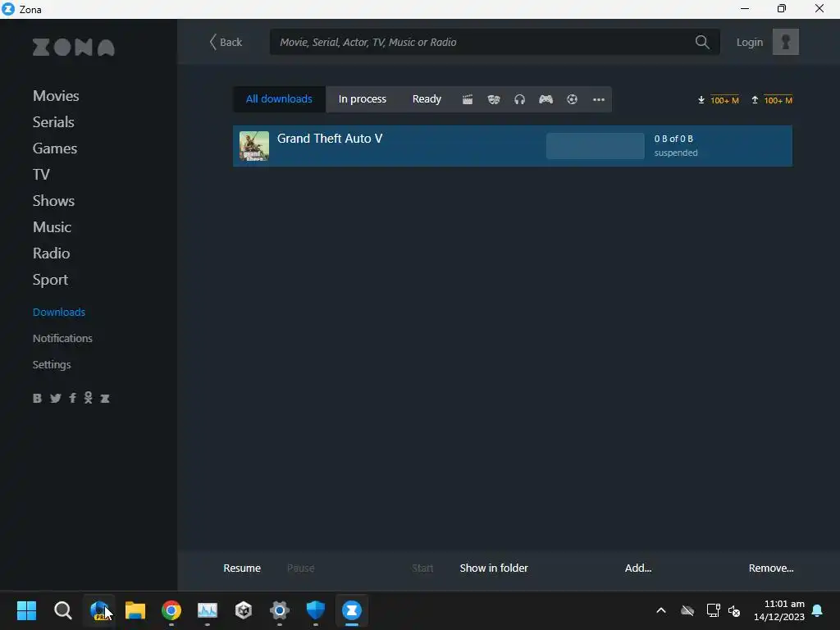Open Movies section in sidebar
This screenshot has width=840, height=630.
point(56,96)
